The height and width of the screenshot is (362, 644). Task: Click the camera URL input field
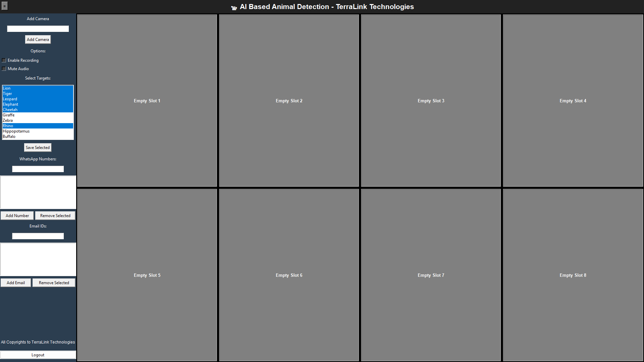(x=38, y=29)
